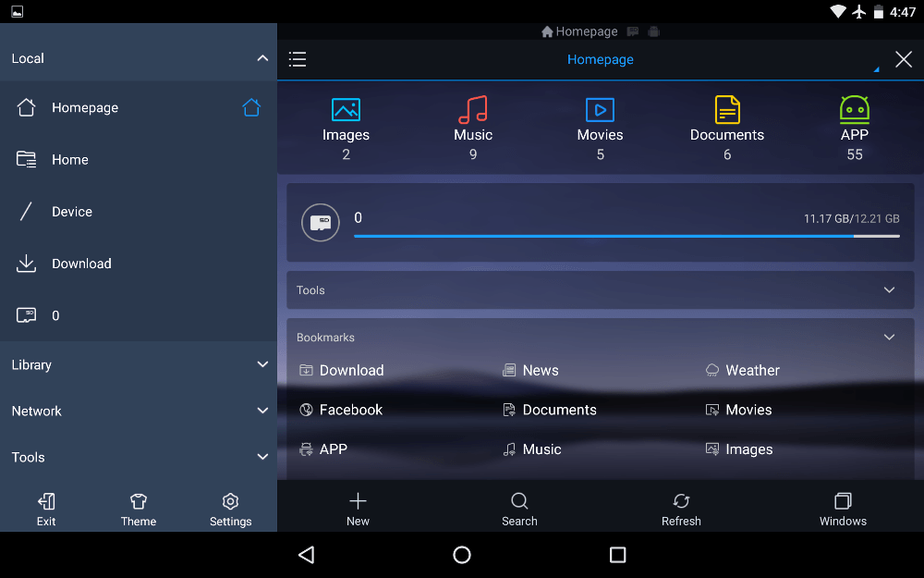Image resolution: width=924 pixels, height=578 pixels.
Task: Switch to the Homepage tab
Action: click(600, 59)
